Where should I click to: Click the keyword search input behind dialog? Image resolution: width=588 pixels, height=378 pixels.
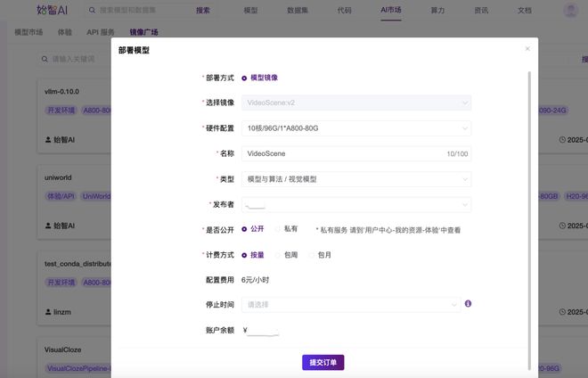click(73, 59)
